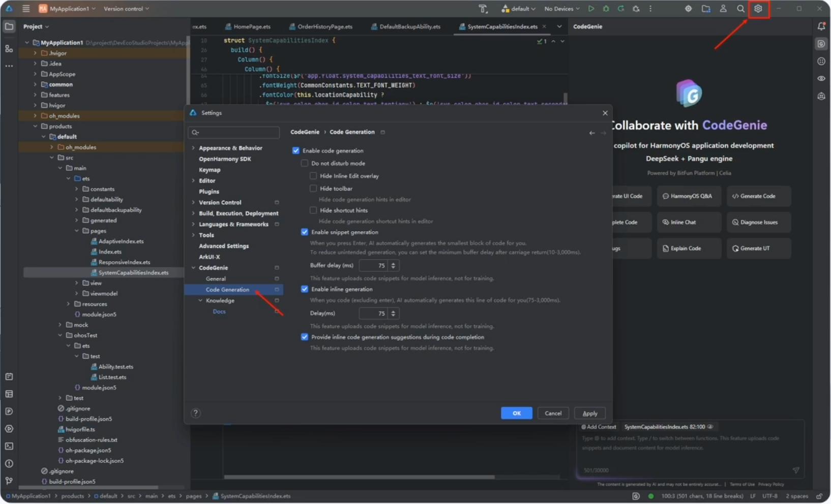Open the Version control dropdown
The height and width of the screenshot is (504, 831).
pyautogui.click(x=126, y=9)
